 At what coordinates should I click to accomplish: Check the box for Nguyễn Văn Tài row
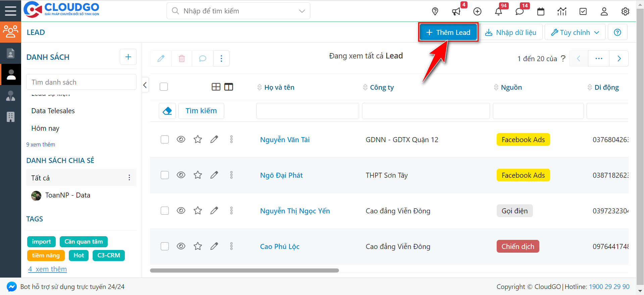coord(165,139)
